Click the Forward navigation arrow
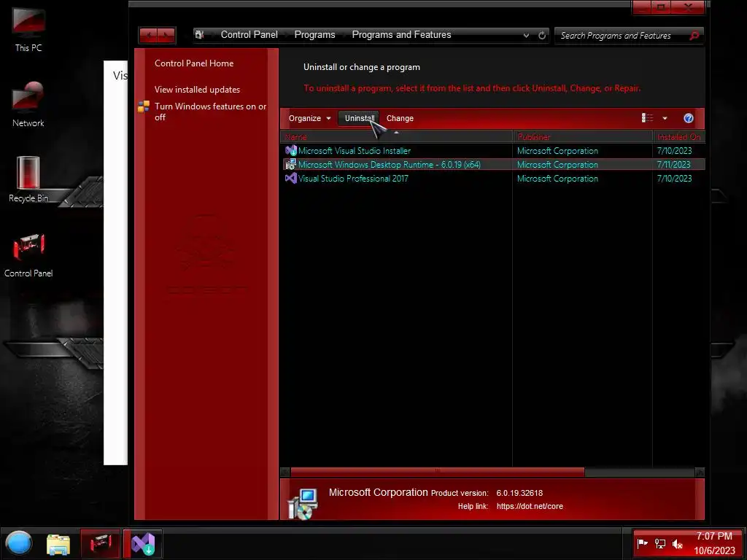 [166, 35]
